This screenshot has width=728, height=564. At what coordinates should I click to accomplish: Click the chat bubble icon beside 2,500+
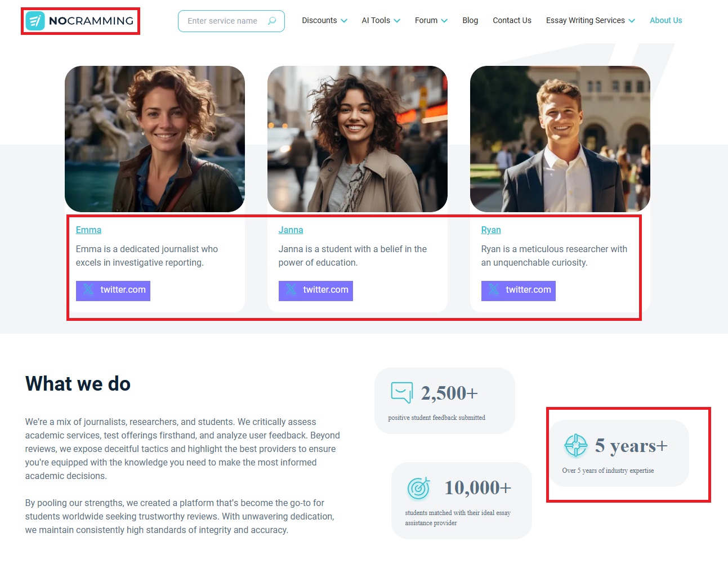point(401,392)
